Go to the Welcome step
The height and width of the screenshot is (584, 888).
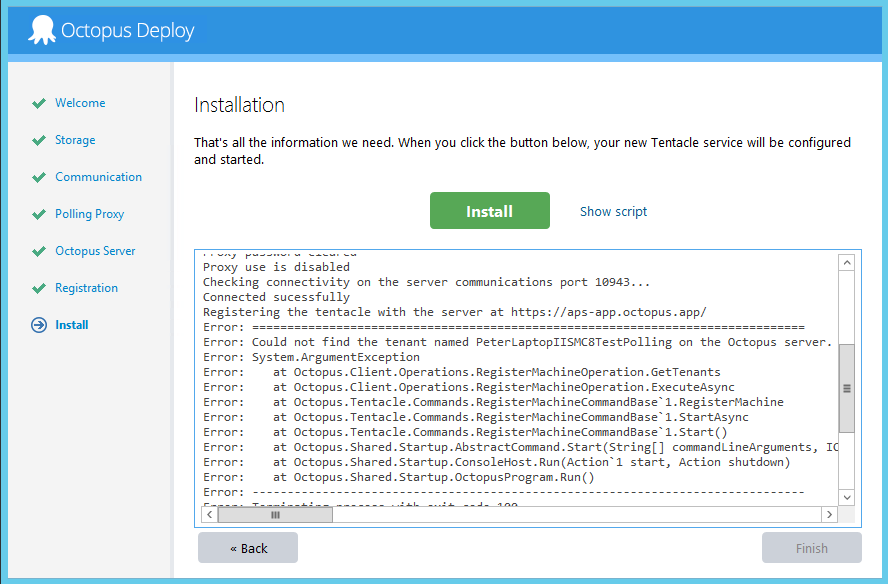[80, 103]
